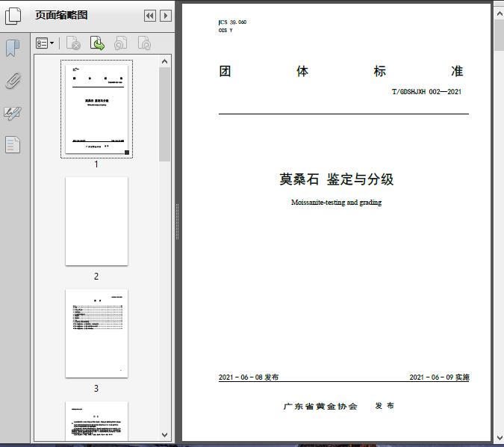The height and width of the screenshot is (447, 504).
Task: Click the 2021-06-09 实施 date text
Action: point(439,377)
